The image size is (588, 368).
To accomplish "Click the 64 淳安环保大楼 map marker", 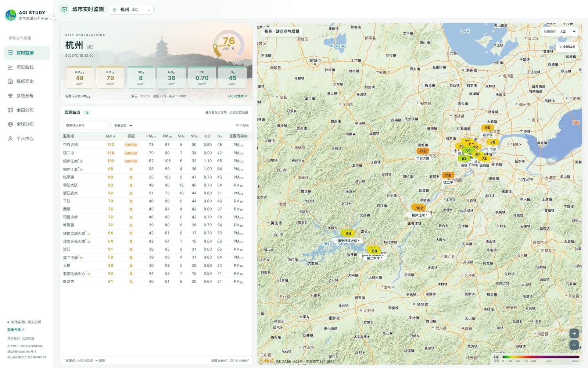I will pyautogui.click(x=348, y=233).
